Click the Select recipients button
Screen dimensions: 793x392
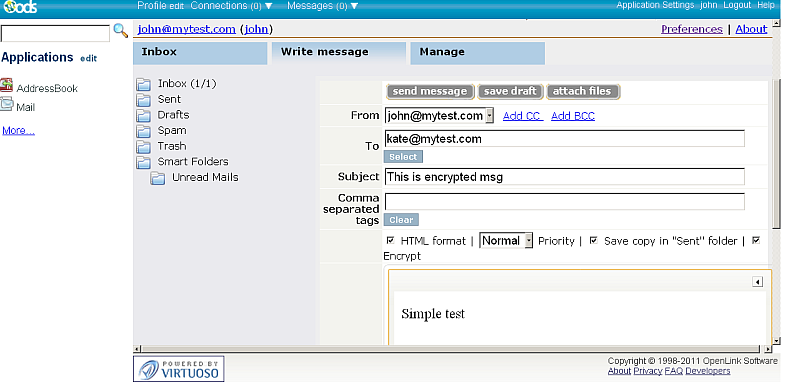click(403, 157)
